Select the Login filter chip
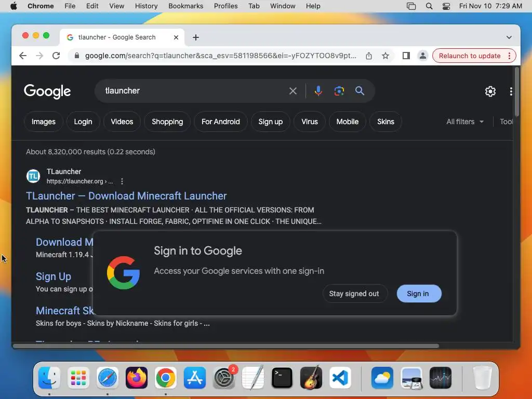Viewport: 532px width, 399px height. click(83, 122)
